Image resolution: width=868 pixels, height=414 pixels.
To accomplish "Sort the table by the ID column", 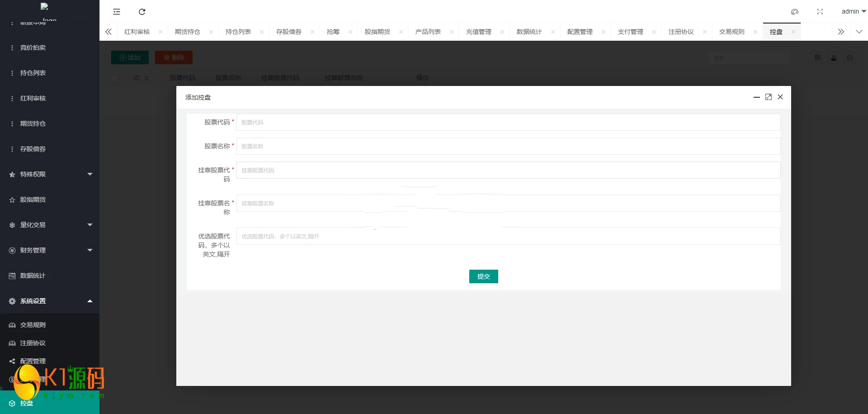I will [x=146, y=78].
